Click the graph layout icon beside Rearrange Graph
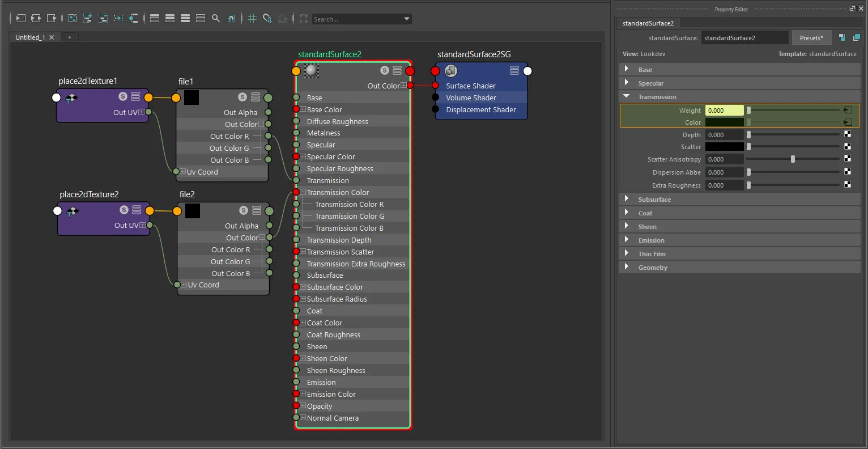868x449 pixels. (x=133, y=19)
